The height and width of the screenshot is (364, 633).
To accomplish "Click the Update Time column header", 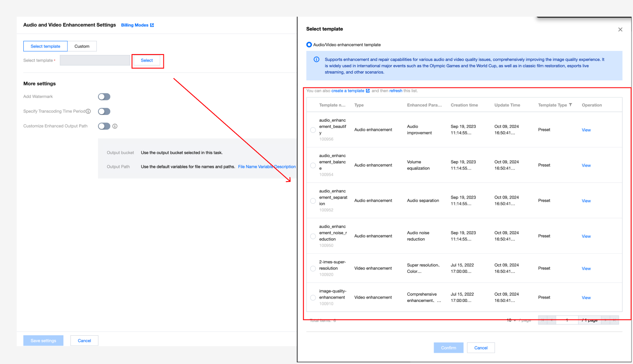I will click(x=507, y=105).
